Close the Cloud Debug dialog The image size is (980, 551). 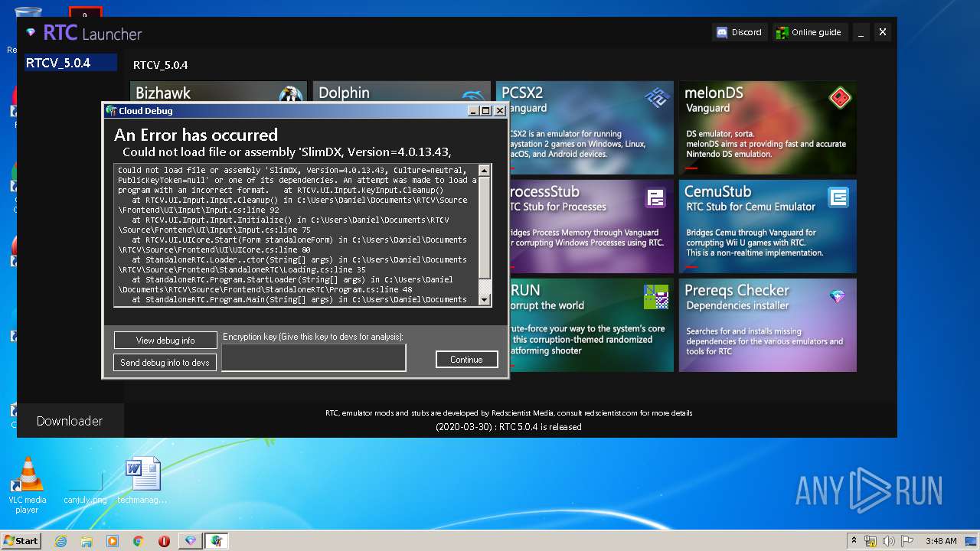[x=499, y=111]
